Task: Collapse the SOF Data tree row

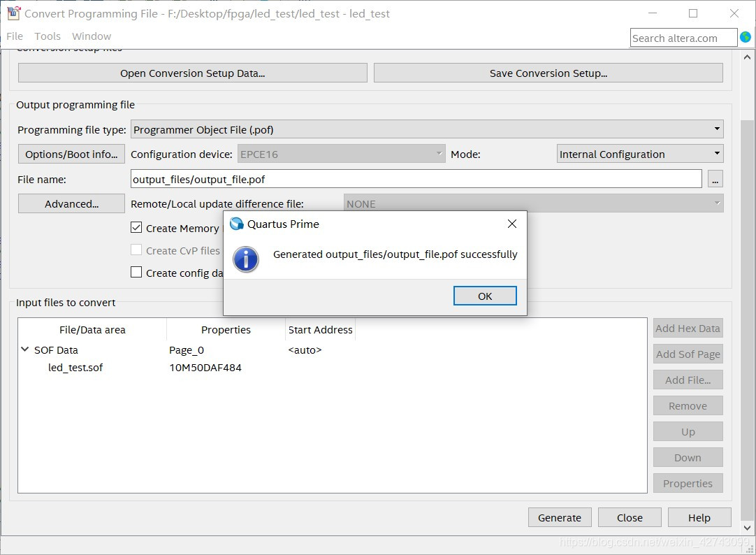Action: coord(25,349)
